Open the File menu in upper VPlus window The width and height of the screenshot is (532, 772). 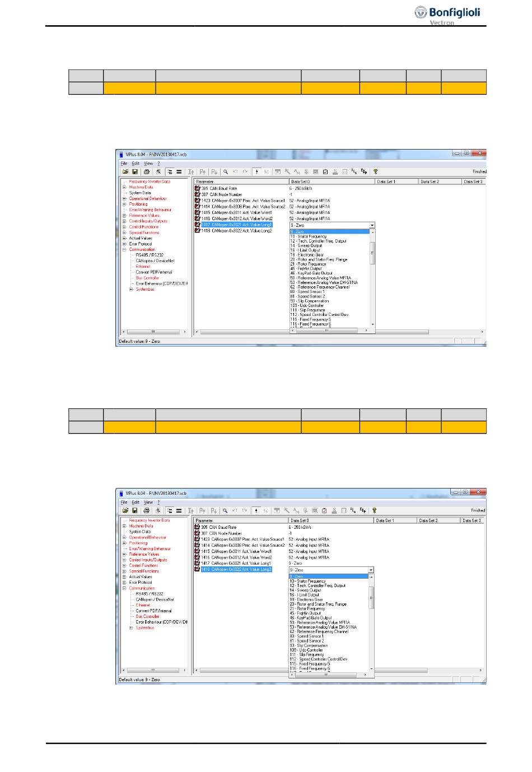point(124,164)
